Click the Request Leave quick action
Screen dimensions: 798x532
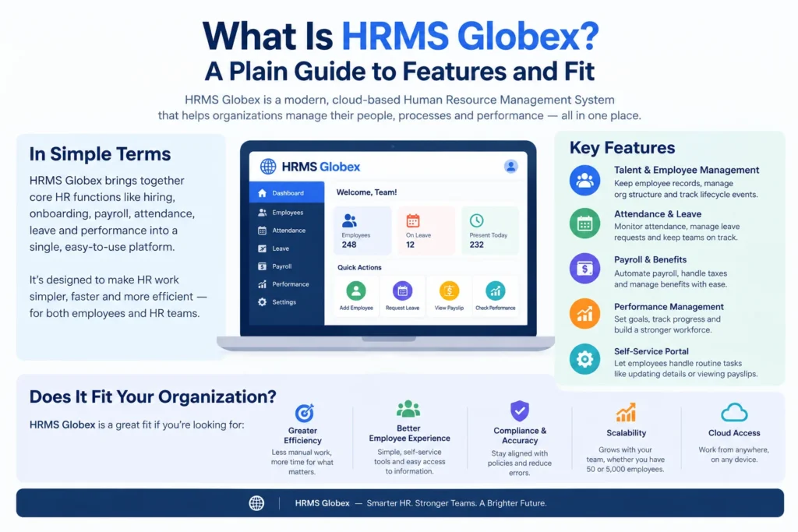403,296
